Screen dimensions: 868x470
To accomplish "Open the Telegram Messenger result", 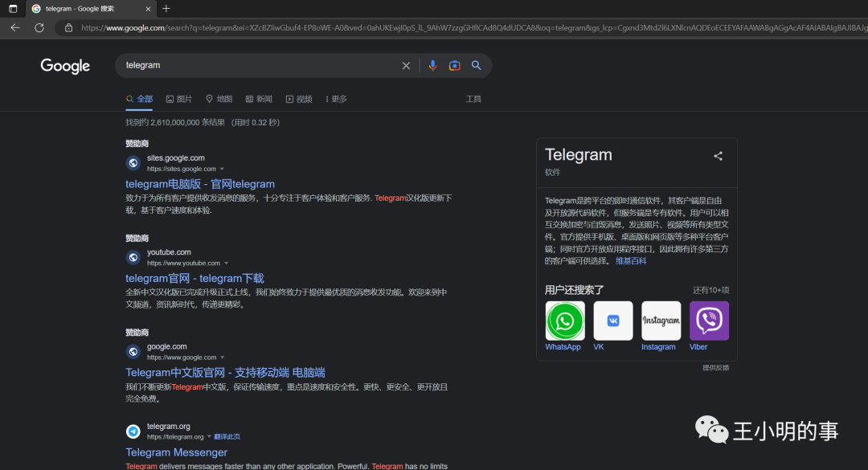I will pos(176,452).
